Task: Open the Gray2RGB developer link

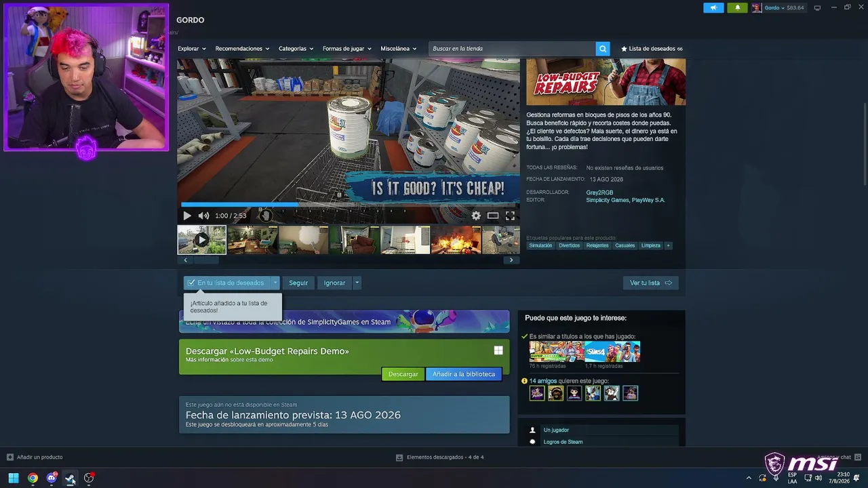Action: [x=599, y=192]
